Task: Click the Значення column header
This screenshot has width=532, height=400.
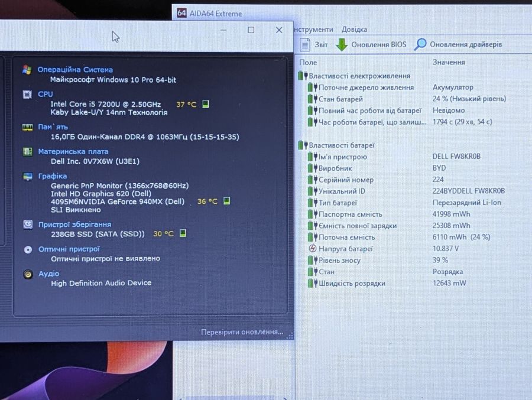Action: click(449, 62)
